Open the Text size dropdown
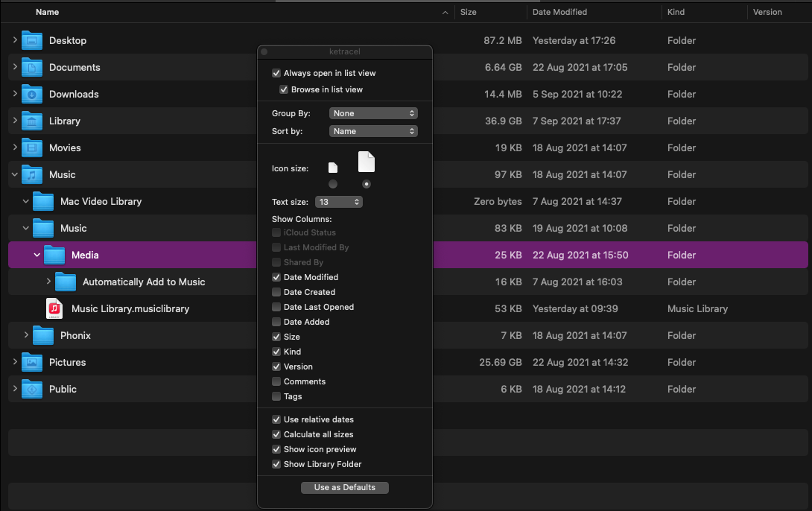Image resolution: width=812 pixels, height=511 pixels. click(339, 201)
